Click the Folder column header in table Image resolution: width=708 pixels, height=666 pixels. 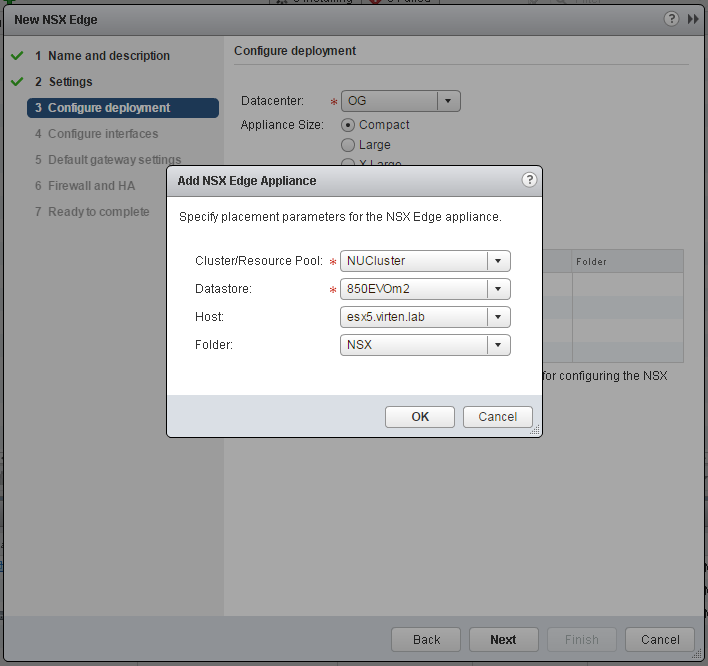(x=628, y=261)
